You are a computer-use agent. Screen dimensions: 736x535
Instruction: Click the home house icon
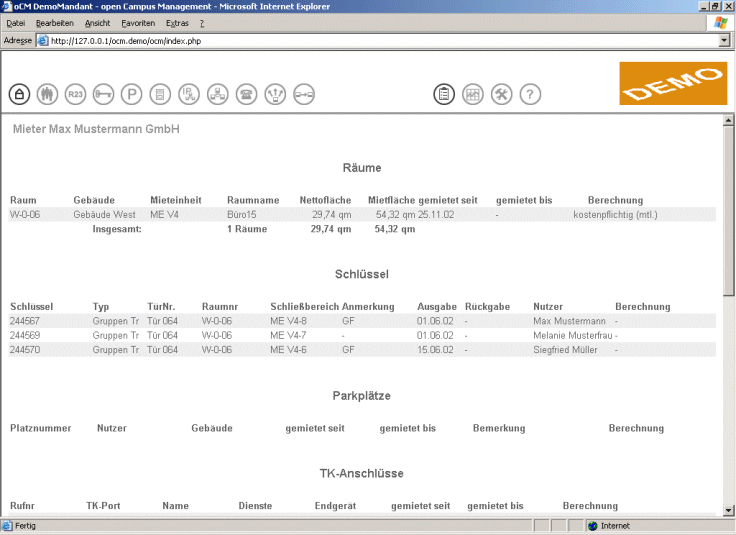pyautogui.click(x=18, y=94)
